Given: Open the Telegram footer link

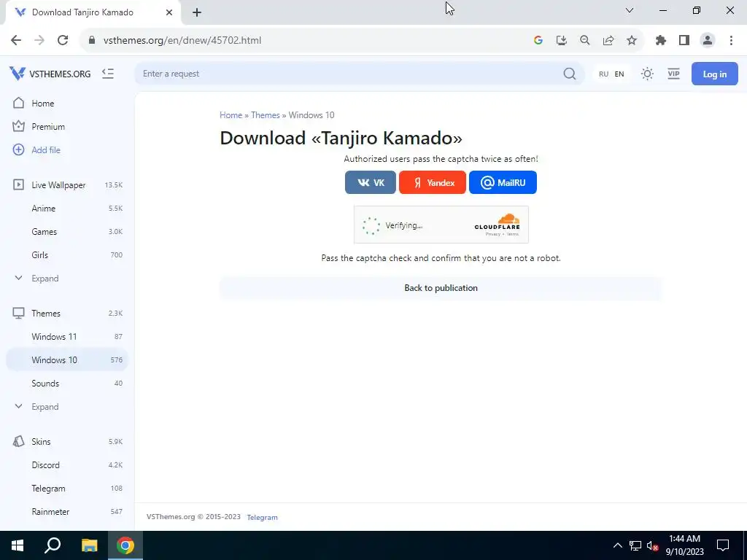Looking at the screenshot, I should pos(262,517).
